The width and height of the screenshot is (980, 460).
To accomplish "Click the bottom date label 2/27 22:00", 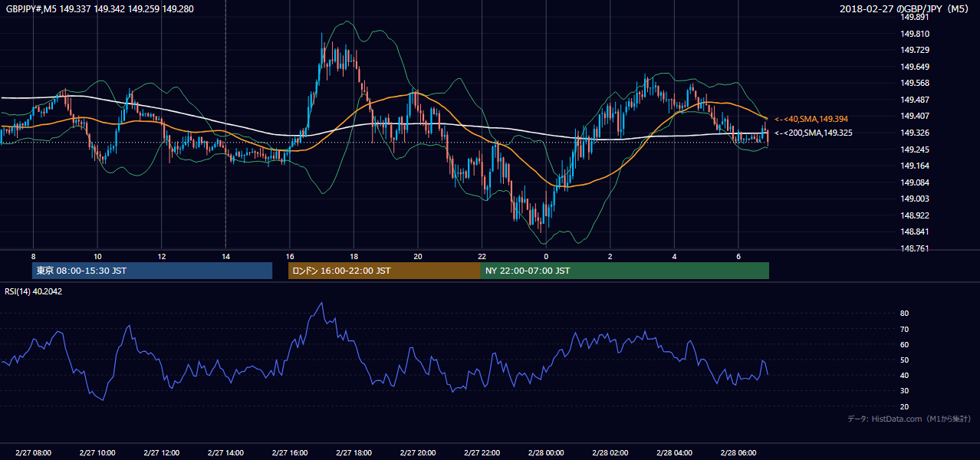I will (482, 453).
